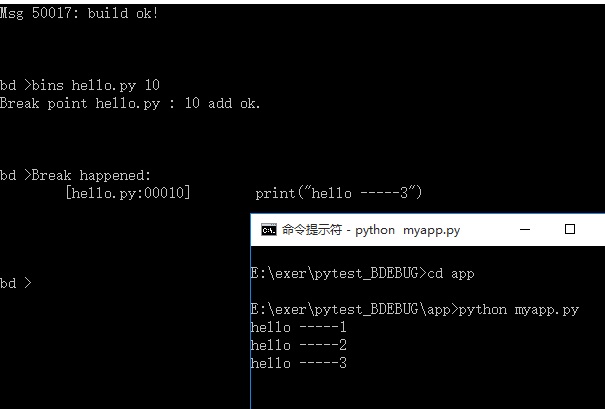The image size is (605, 409).
Task: Maximize the python myapp.py console window
Action: tap(570, 229)
